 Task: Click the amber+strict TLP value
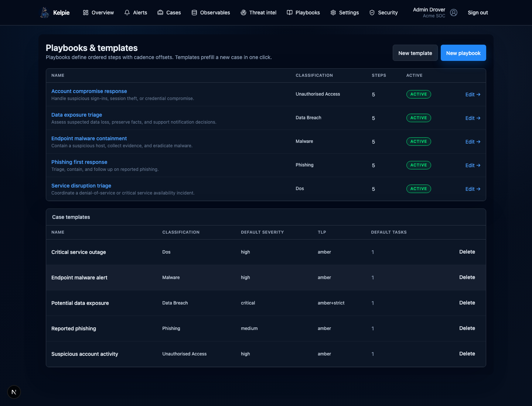pos(331,303)
